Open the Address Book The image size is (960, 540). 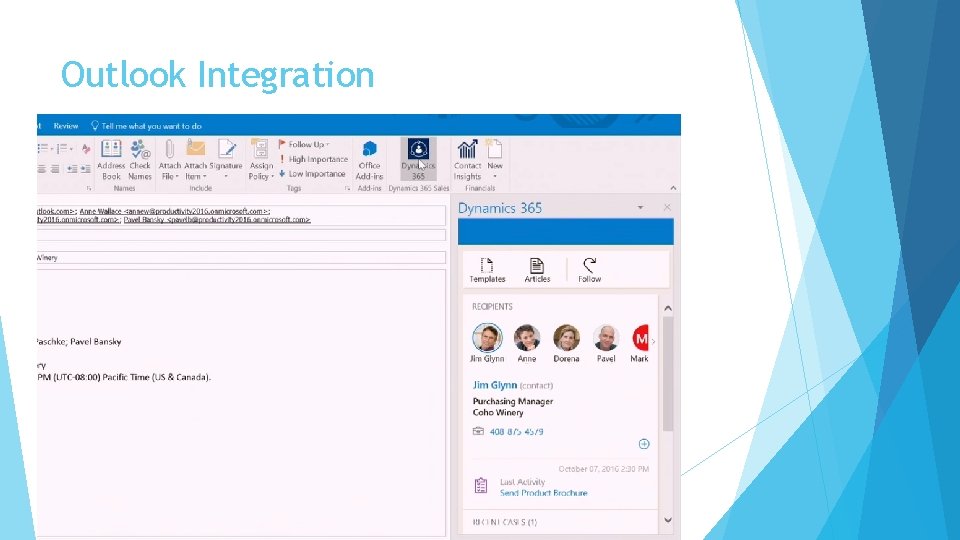click(x=111, y=160)
